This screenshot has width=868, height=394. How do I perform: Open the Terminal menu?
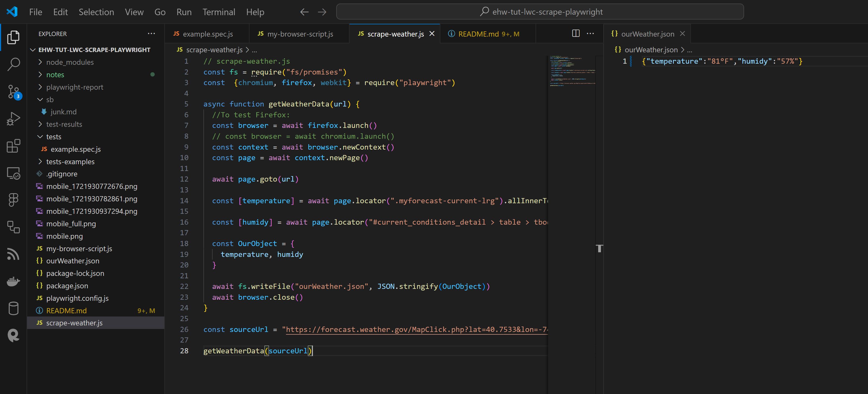click(x=219, y=12)
